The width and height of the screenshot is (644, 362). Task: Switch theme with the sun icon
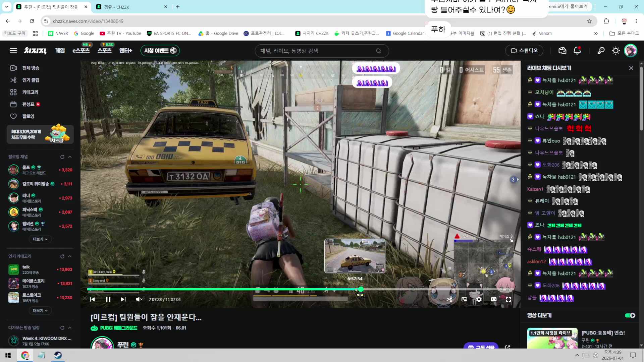pos(615,51)
